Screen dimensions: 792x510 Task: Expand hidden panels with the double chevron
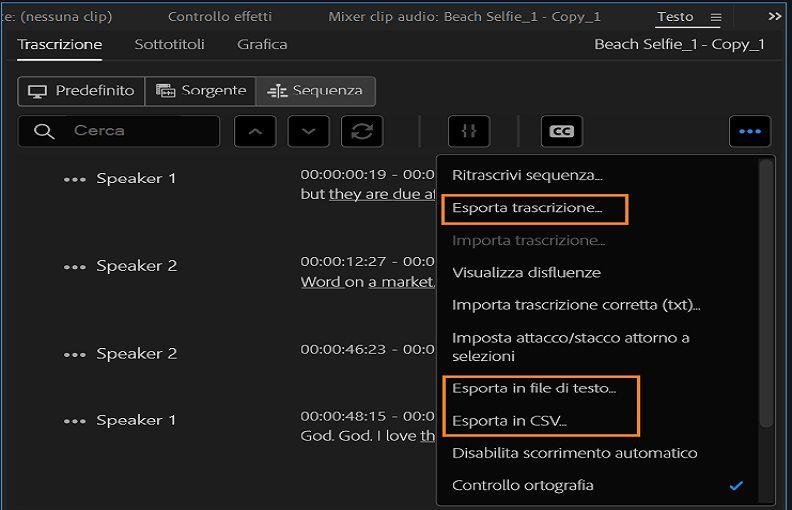tap(774, 17)
